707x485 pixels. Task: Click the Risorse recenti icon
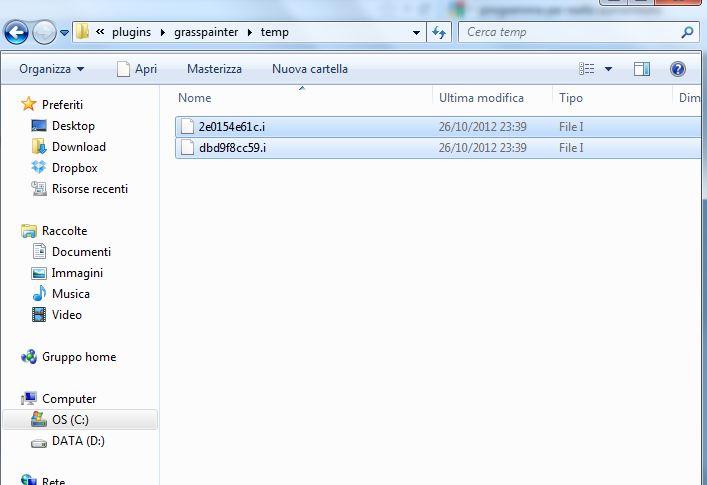[x=39, y=188]
